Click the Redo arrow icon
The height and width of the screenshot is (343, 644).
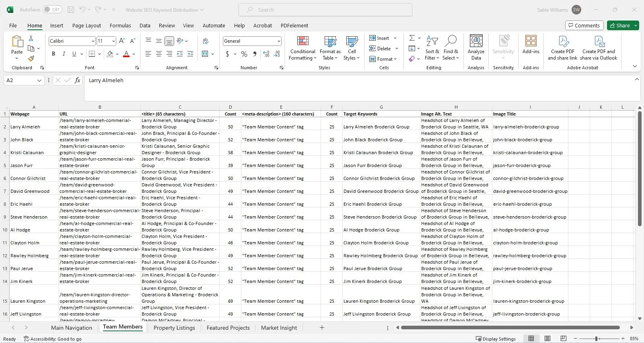click(x=98, y=10)
